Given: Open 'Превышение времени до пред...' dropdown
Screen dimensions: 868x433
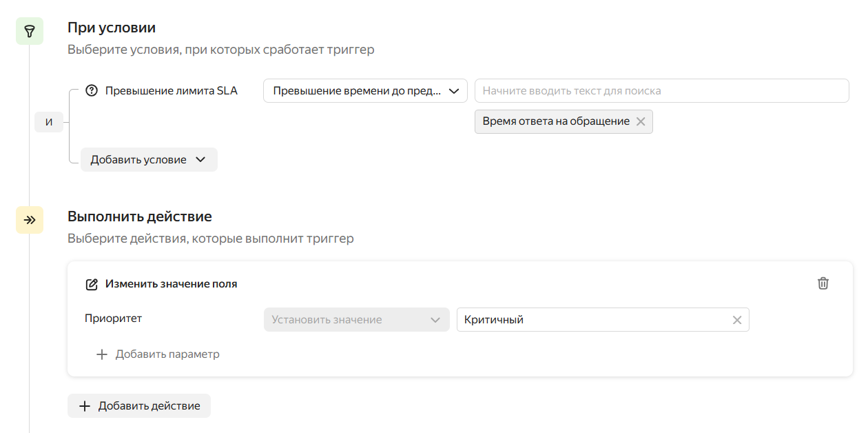Looking at the screenshot, I should (365, 91).
